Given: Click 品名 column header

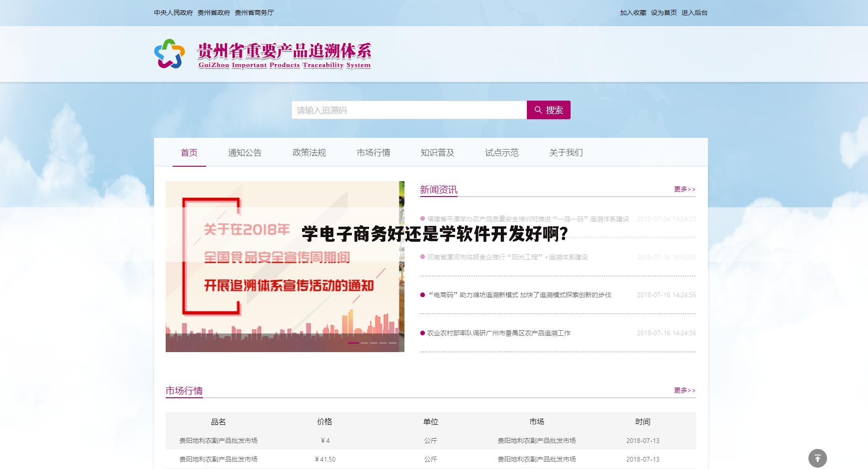Looking at the screenshot, I should 218,421.
